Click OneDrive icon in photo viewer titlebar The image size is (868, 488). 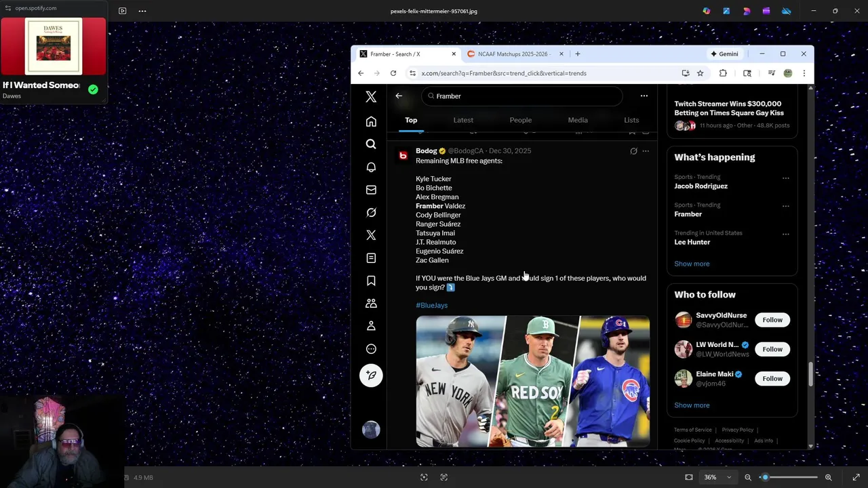click(x=787, y=11)
